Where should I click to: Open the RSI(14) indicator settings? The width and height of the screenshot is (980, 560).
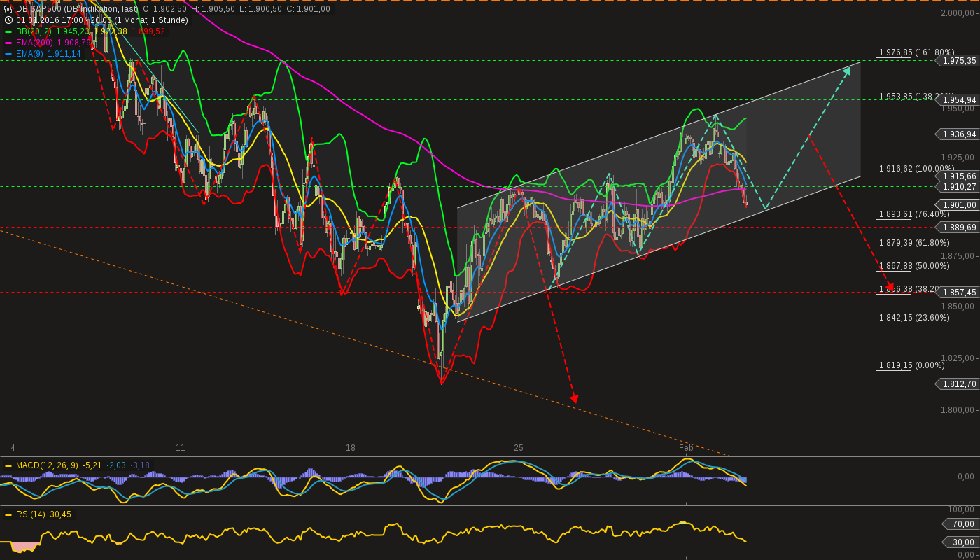pos(31,513)
